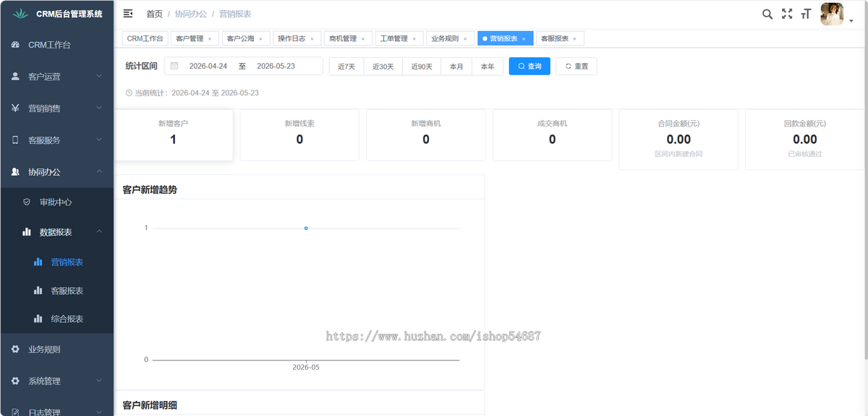Click the 成交商机 stat card
The height and width of the screenshot is (416, 868).
pos(552,135)
